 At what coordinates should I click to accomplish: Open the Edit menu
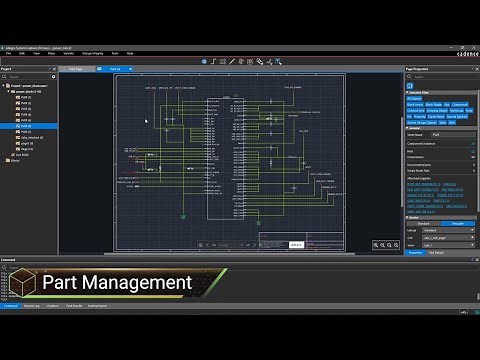point(22,53)
